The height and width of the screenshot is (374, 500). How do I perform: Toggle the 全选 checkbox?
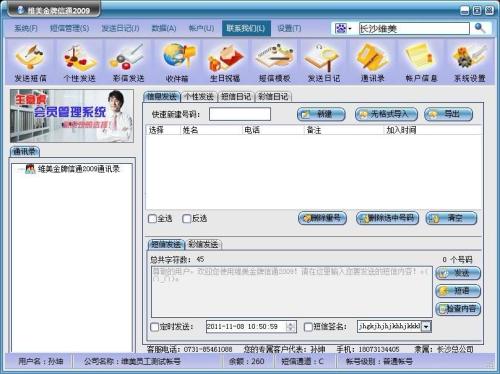[x=152, y=219]
